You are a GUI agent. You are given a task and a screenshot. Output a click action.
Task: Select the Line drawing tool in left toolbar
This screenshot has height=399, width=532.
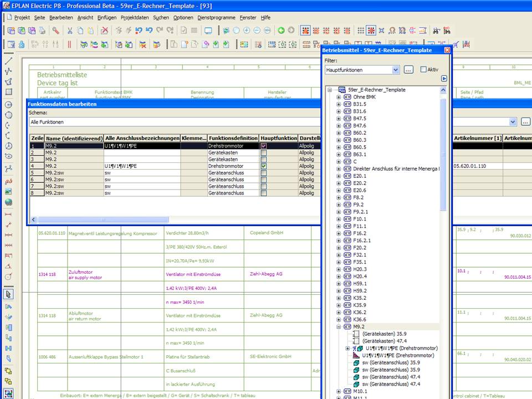coord(8,61)
